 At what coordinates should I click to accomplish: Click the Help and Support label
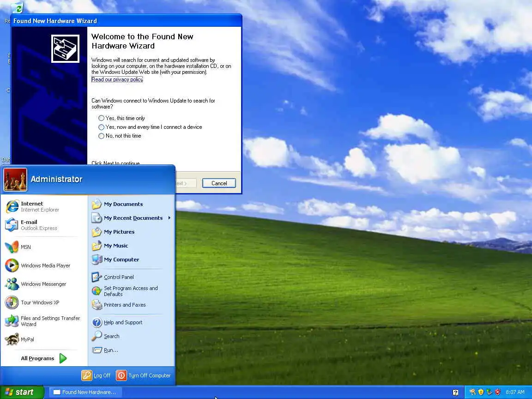[x=123, y=322]
